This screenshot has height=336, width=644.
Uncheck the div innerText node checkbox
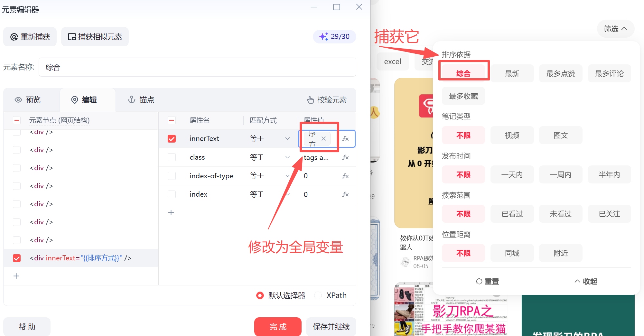pos(17,258)
